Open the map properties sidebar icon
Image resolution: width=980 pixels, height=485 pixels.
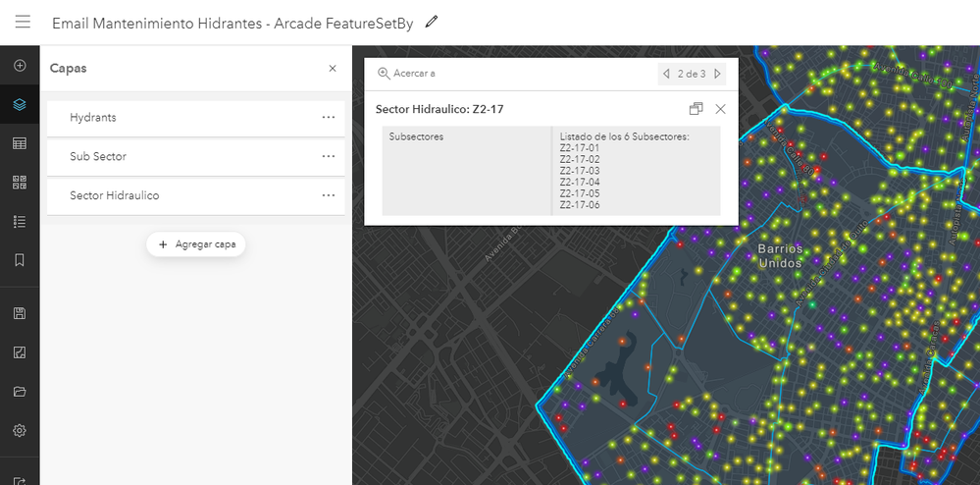pyautogui.click(x=20, y=352)
